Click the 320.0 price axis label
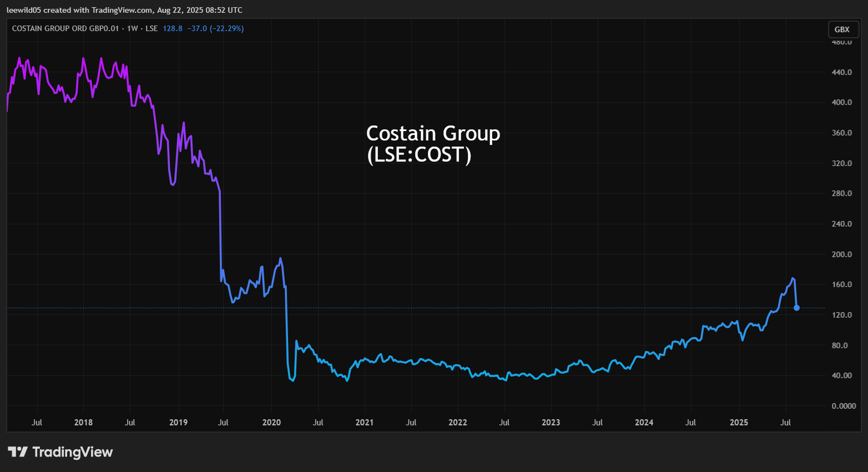Viewport: 868px width, 472px height. pos(842,163)
